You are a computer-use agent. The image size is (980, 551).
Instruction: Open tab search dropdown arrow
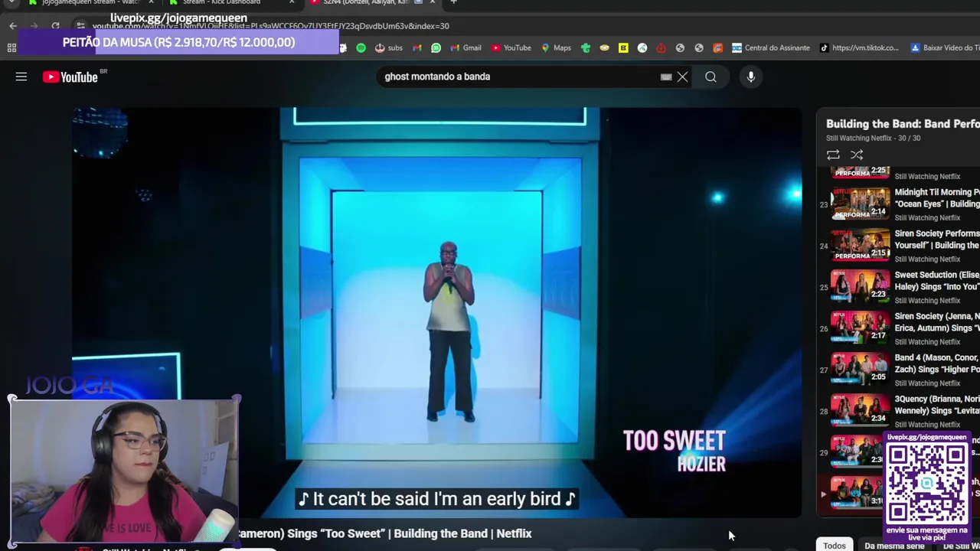click(x=11, y=2)
